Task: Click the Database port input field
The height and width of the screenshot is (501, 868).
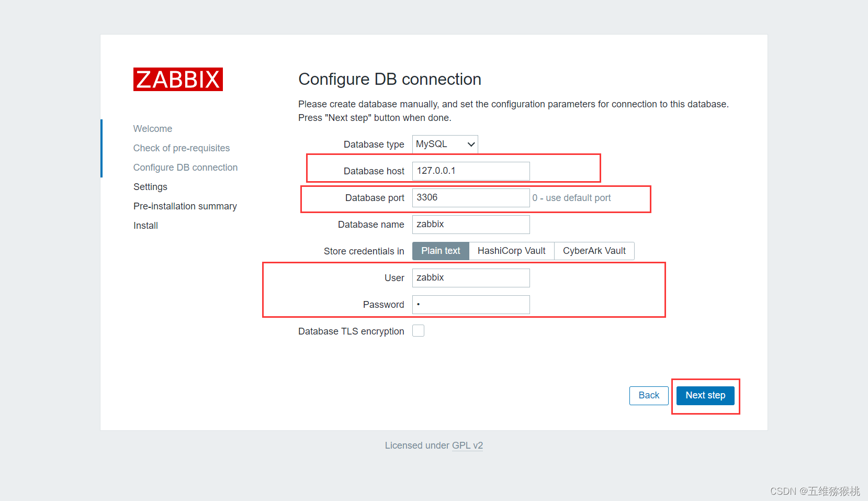Action: [x=471, y=198]
